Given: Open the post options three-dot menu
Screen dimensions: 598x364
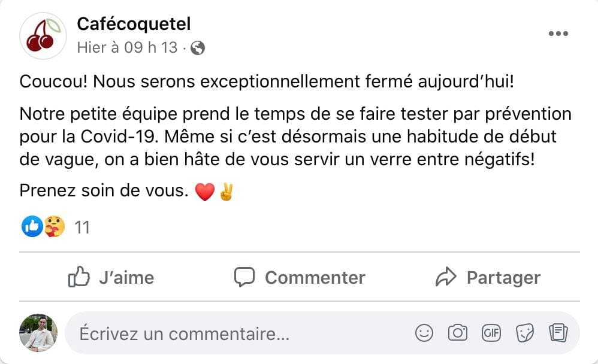Looking at the screenshot, I should click(558, 34).
